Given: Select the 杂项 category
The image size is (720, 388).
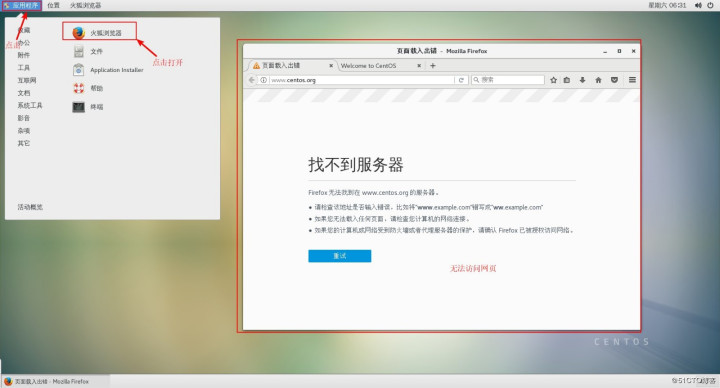Looking at the screenshot, I should pyautogui.click(x=23, y=131).
